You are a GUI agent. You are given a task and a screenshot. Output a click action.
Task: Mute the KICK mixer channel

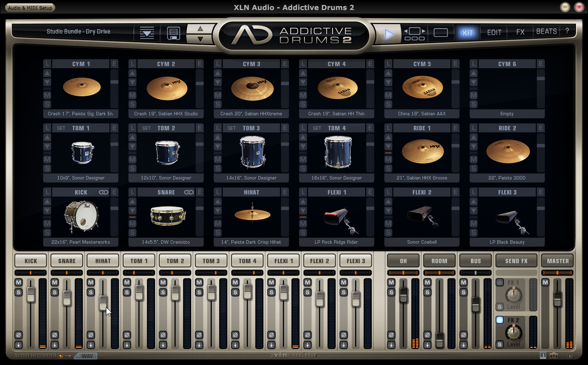click(19, 282)
